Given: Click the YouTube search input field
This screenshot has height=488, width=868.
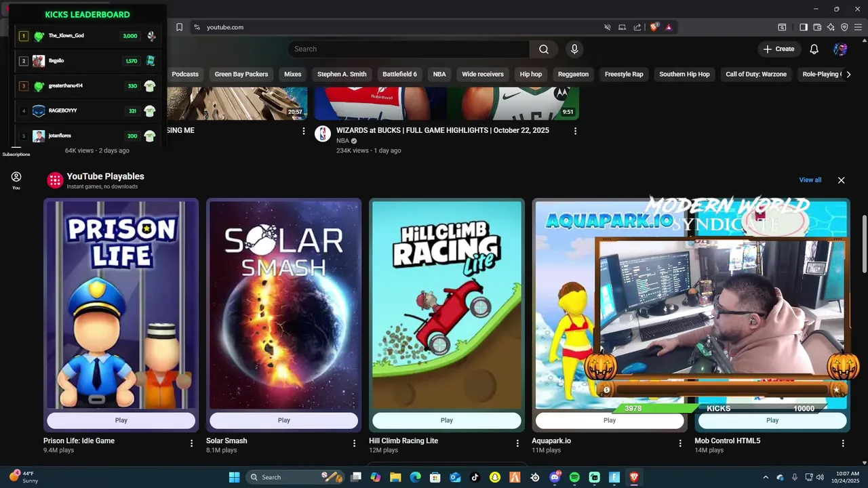Looking at the screenshot, I should (x=409, y=49).
